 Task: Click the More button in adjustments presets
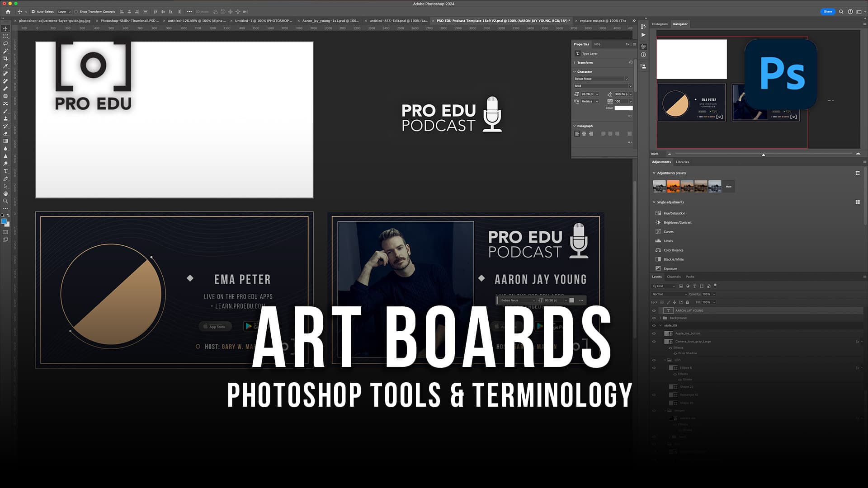(x=728, y=186)
